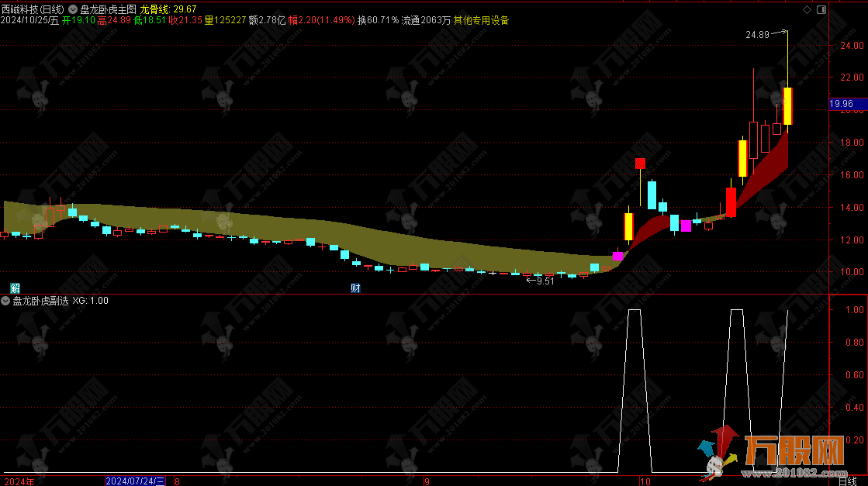The height and width of the screenshot is (486, 868).
Task: Open the 盘龙卧虎主图 indicator dropdown arrow
Action: 72,9
